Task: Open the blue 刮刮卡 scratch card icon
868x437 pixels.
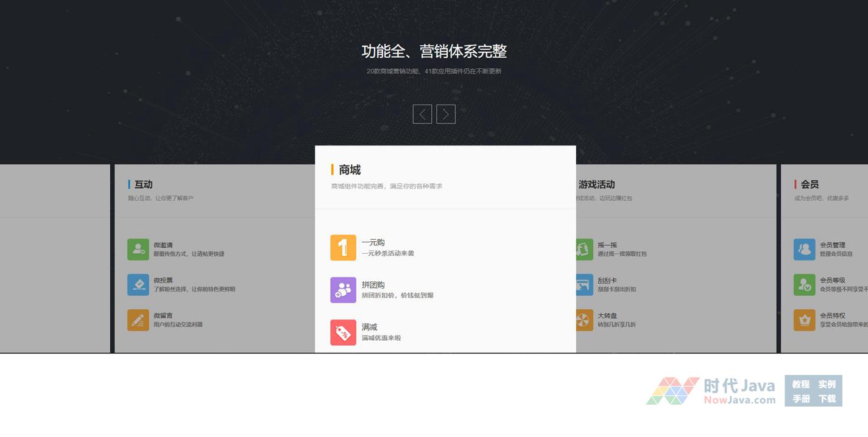Action: tap(584, 285)
